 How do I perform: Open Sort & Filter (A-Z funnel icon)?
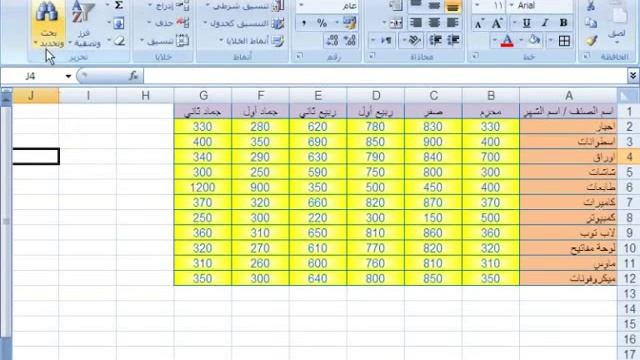pos(84,24)
